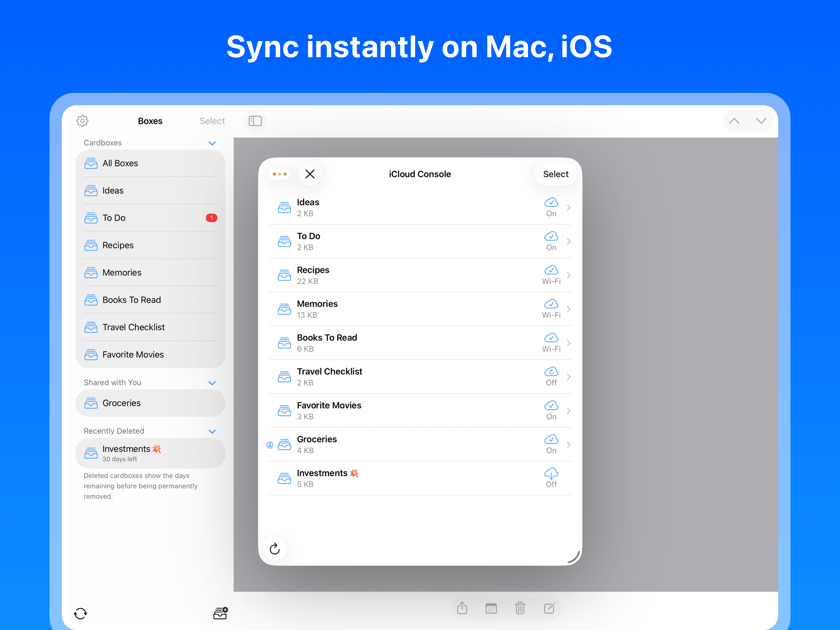
Task: Select All Boxes in the sidebar
Action: coord(150,163)
